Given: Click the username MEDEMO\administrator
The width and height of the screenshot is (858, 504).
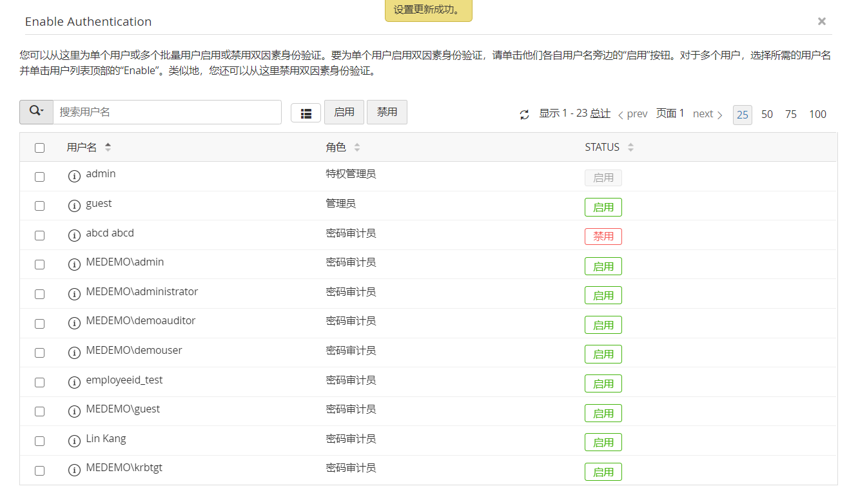Looking at the screenshot, I should tap(142, 291).
